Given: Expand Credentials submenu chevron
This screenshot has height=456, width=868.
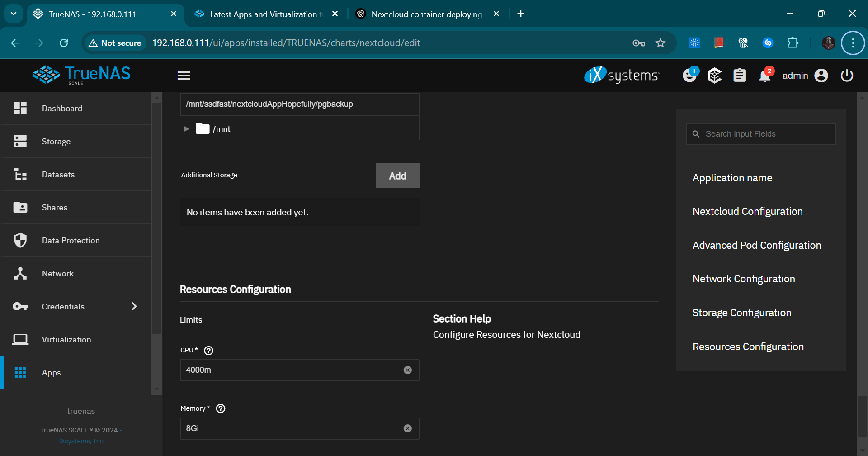Looking at the screenshot, I should [134, 306].
